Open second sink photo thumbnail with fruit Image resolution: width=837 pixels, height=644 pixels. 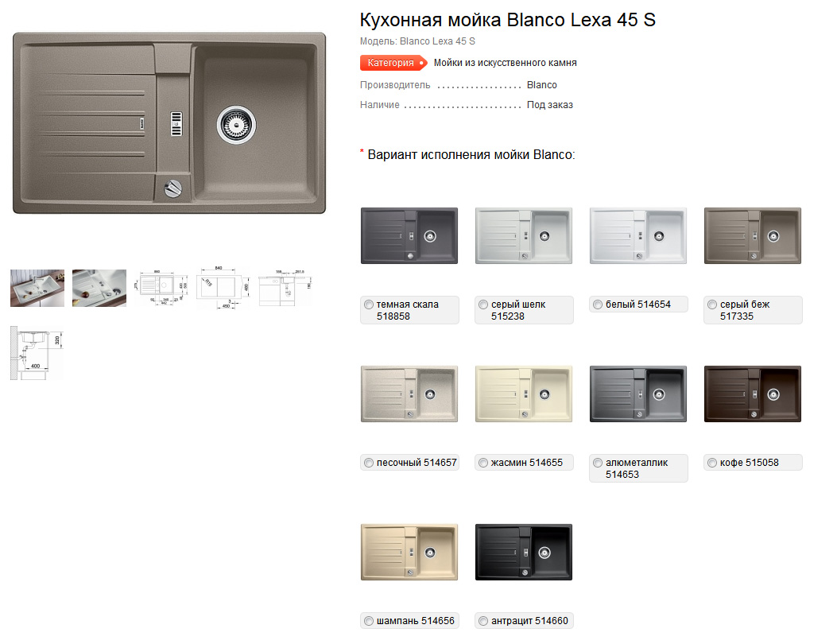pos(99,288)
